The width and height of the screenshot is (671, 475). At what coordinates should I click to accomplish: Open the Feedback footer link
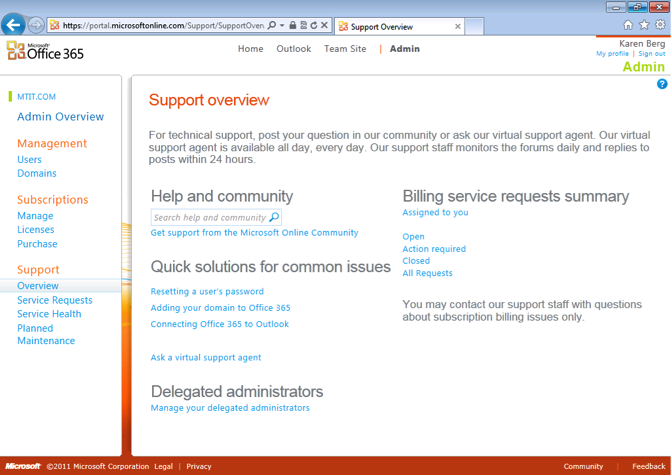coord(648,466)
